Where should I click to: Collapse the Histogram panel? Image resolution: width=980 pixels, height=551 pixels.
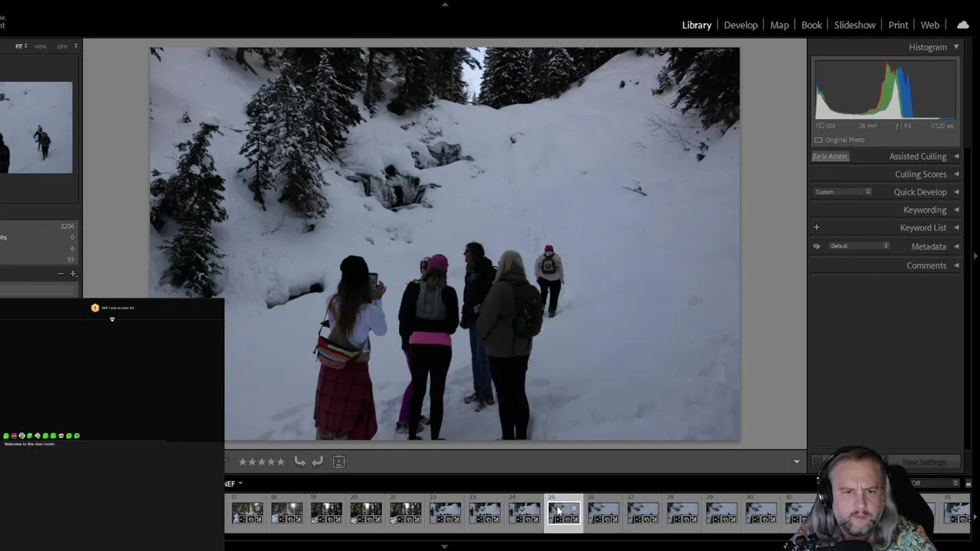(955, 47)
